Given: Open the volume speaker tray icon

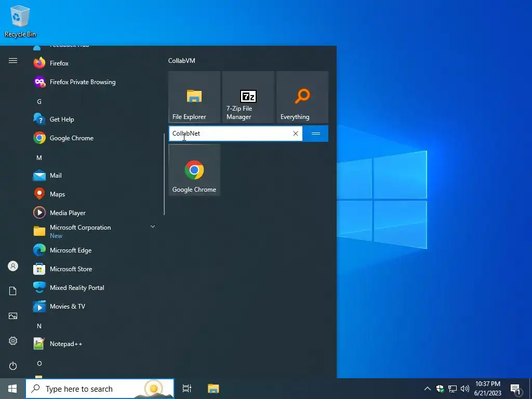Looking at the screenshot, I should coord(465,389).
